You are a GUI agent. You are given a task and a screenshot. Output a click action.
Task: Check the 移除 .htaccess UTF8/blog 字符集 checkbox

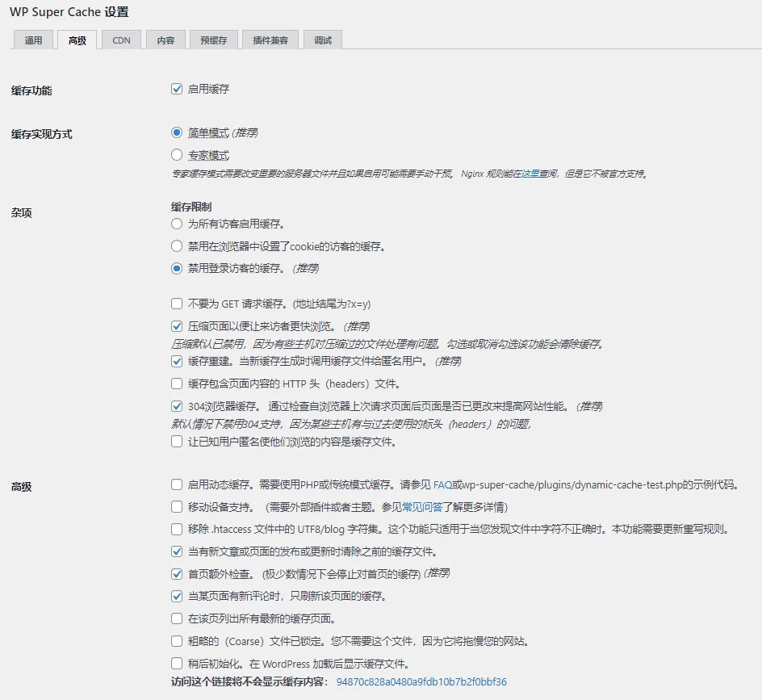[x=177, y=529]
